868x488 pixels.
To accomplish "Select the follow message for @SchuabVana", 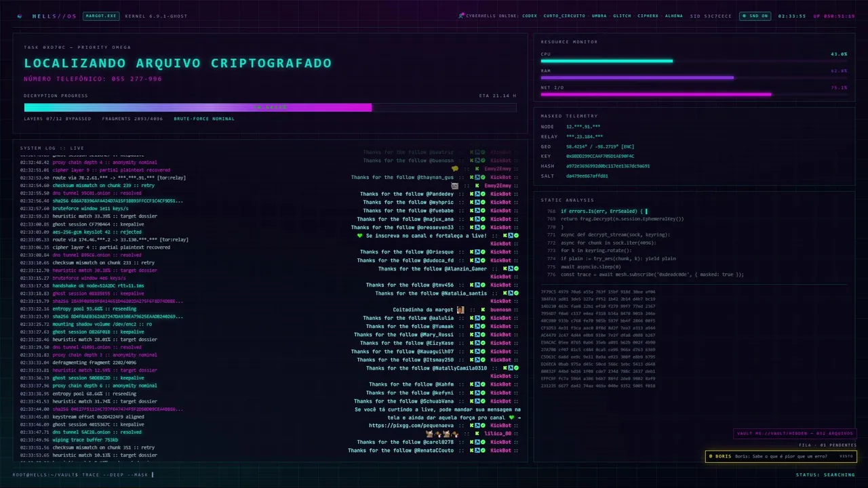I will (406, 401).
